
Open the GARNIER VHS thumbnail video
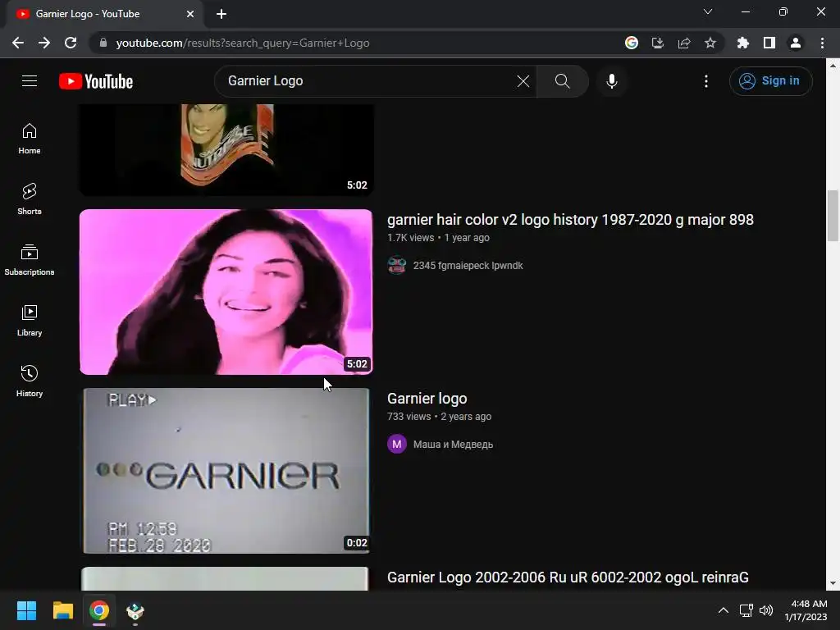(226, 471)
